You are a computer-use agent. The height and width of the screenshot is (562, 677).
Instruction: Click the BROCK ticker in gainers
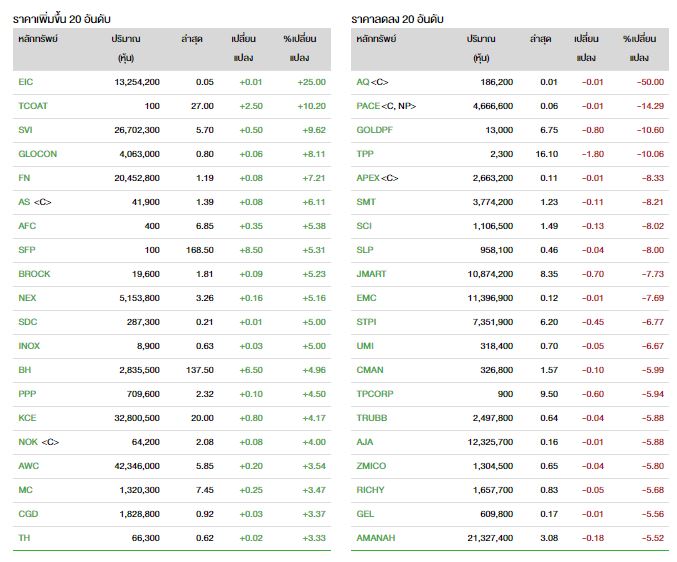click(33, 273)
